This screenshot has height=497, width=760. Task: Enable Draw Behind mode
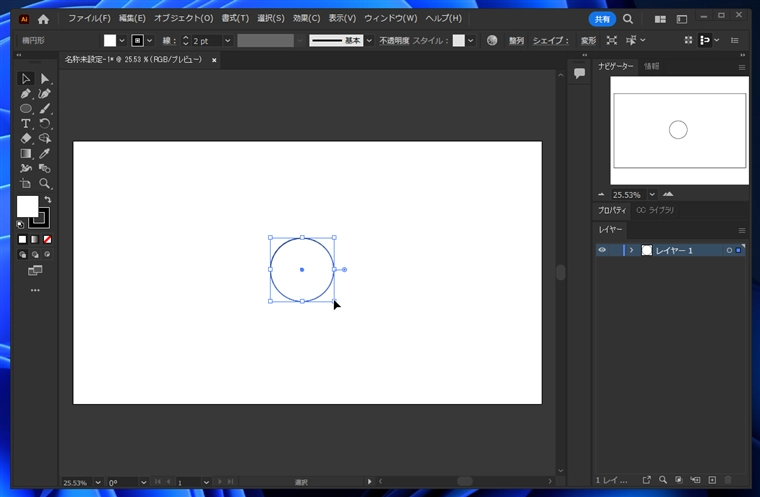click(35, 255)
